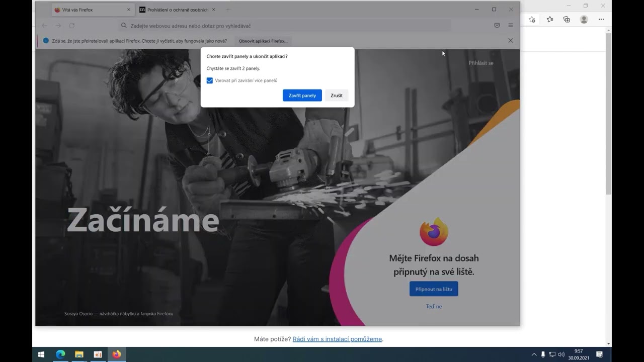Click the Edge page vertical scrollbar
644x362 pixels.
[609, 113]
